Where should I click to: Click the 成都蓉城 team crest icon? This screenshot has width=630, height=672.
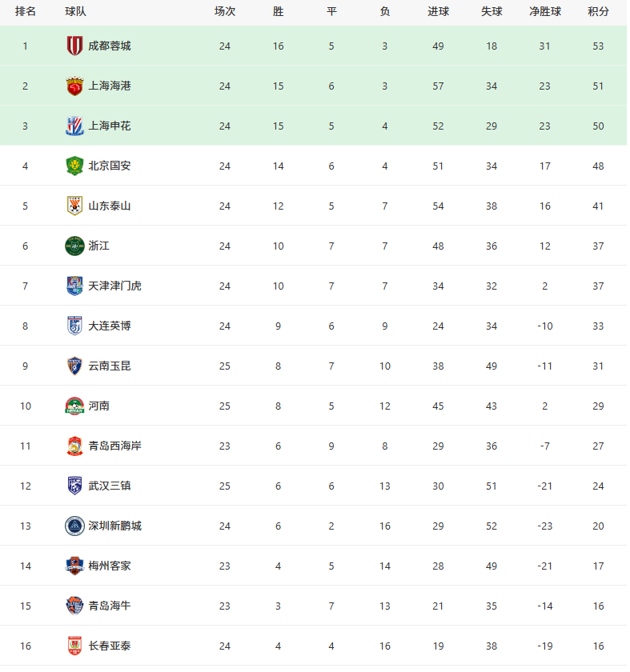click(74, 46)
